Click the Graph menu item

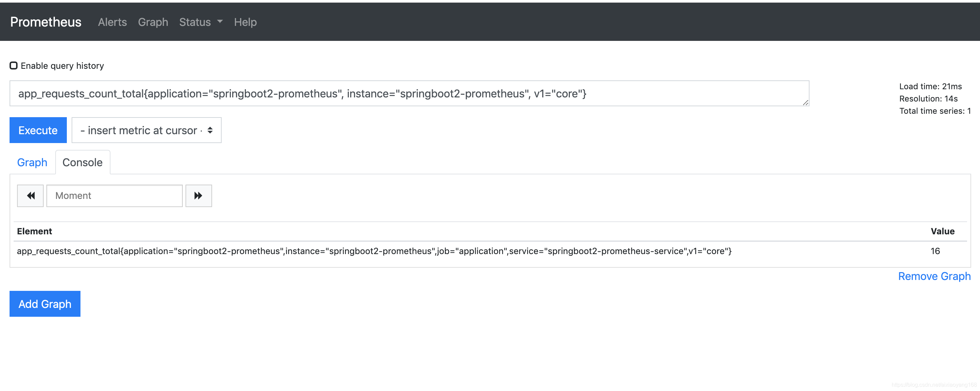click(x=153, y=22)
